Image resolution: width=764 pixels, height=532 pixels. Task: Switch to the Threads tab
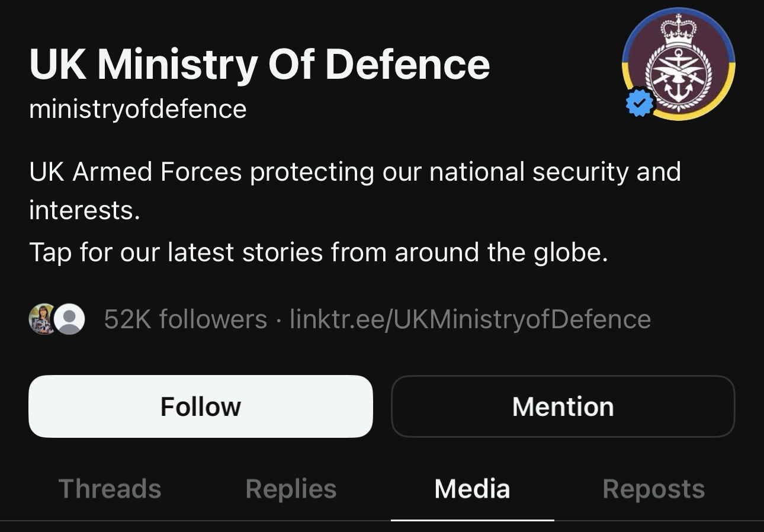110,489
